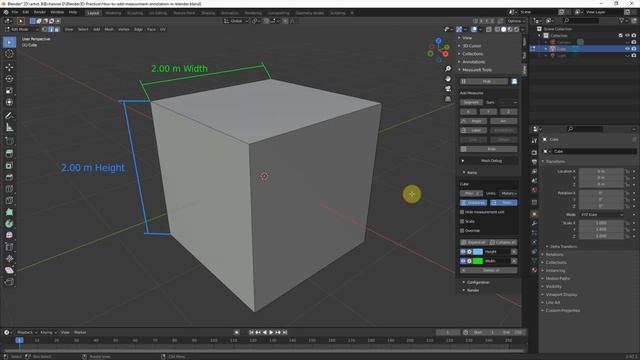
Task: Select the Inset Faces tool
Action: tap(9, 165)
